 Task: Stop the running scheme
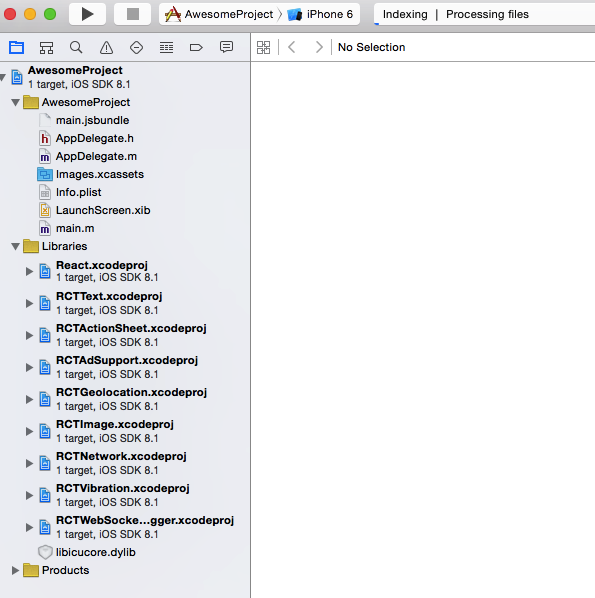133,14
